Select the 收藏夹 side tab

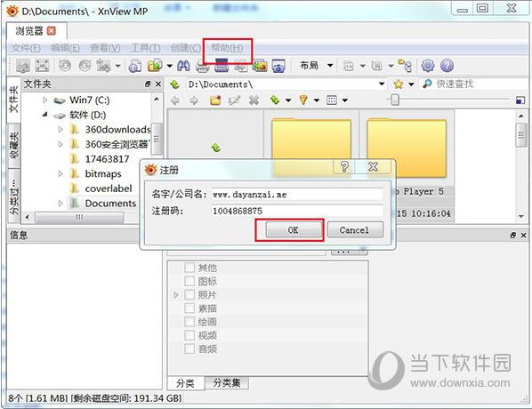coord(14,145)
